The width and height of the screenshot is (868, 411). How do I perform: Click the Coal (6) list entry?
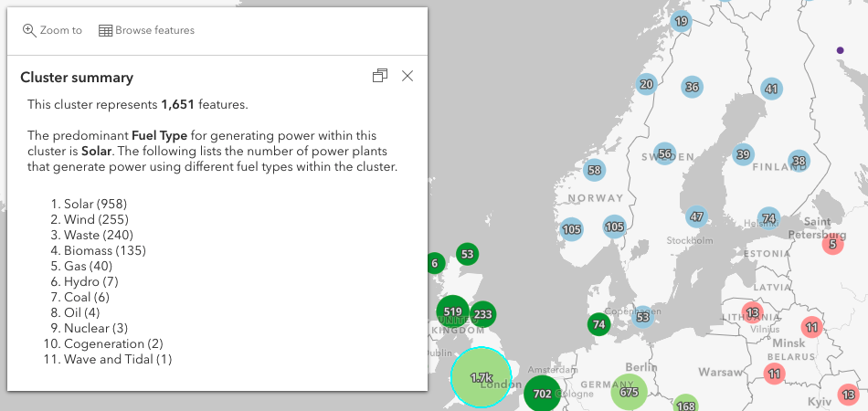87,297
